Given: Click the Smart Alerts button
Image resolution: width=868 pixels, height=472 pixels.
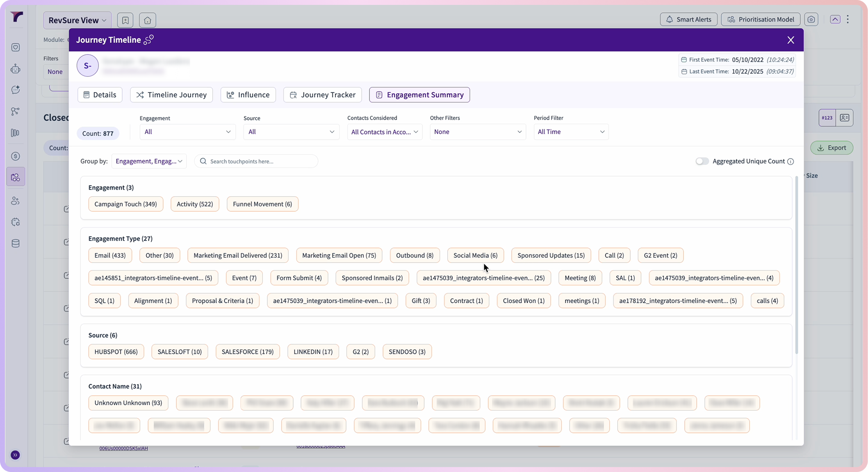Looking at the screenshot, I should 688,19.
